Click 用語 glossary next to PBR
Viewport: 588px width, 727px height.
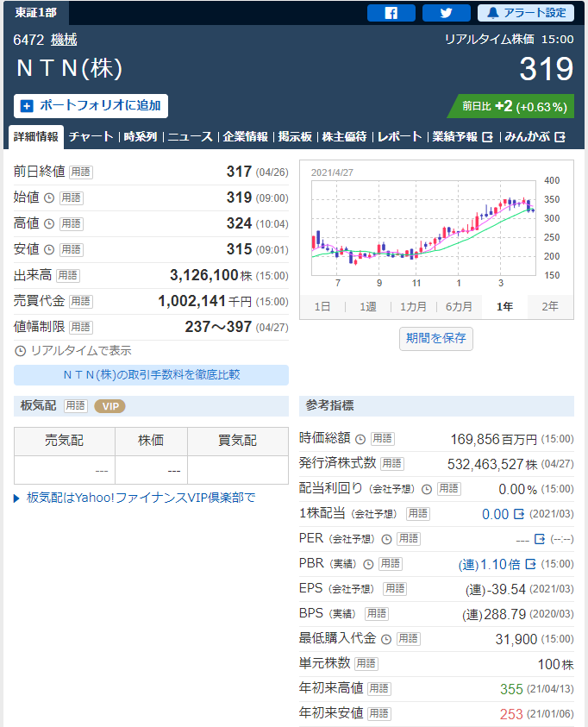click(391, 564)
